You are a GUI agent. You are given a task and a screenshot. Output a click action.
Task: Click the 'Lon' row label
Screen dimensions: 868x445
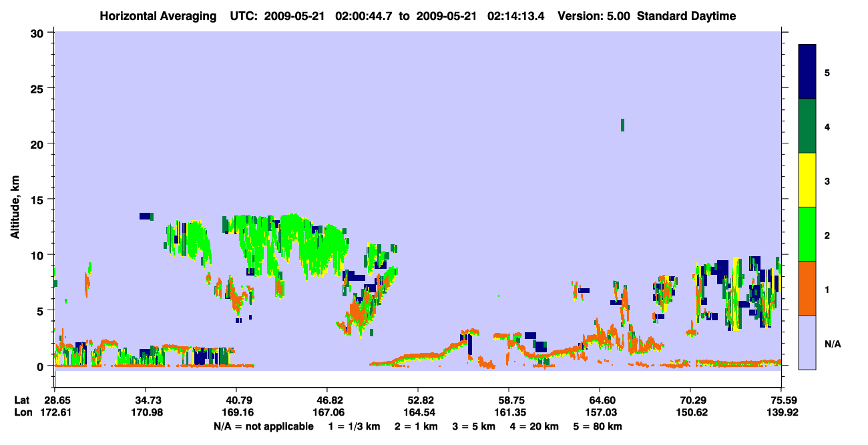[22, 412]
